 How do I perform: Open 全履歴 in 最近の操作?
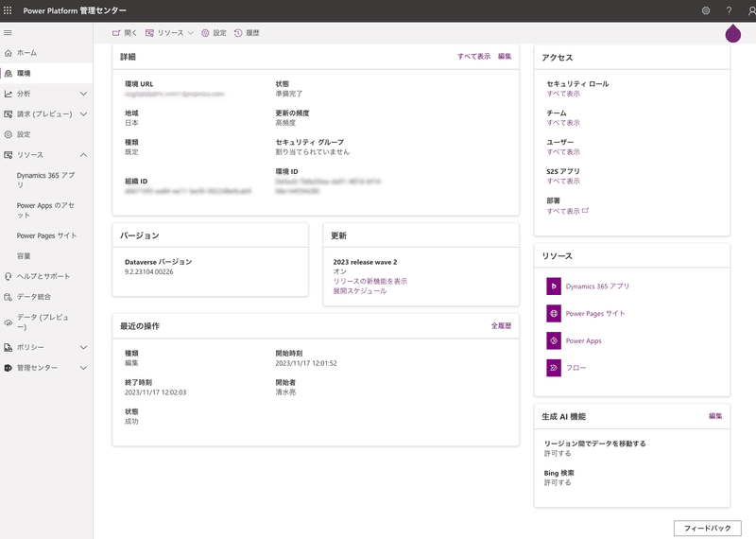[x=502, y=326]
